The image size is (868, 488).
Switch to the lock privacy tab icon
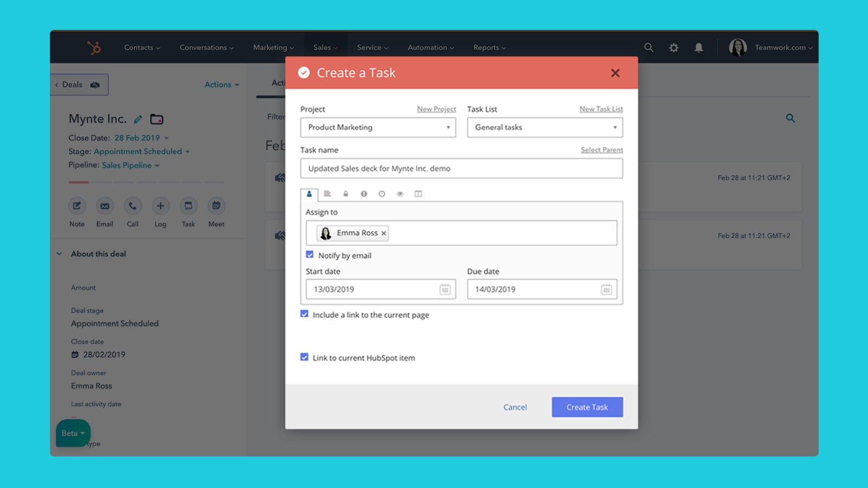point(346,194)
